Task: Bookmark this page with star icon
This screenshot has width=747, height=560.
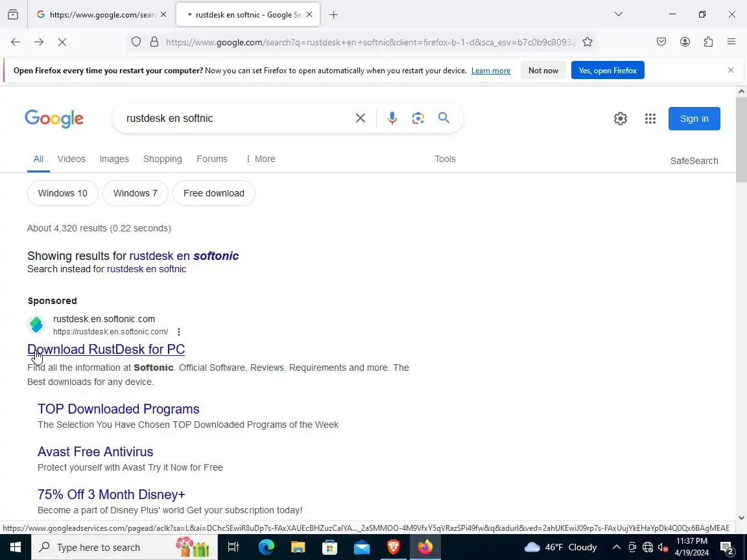Action: tap(587, 42)
